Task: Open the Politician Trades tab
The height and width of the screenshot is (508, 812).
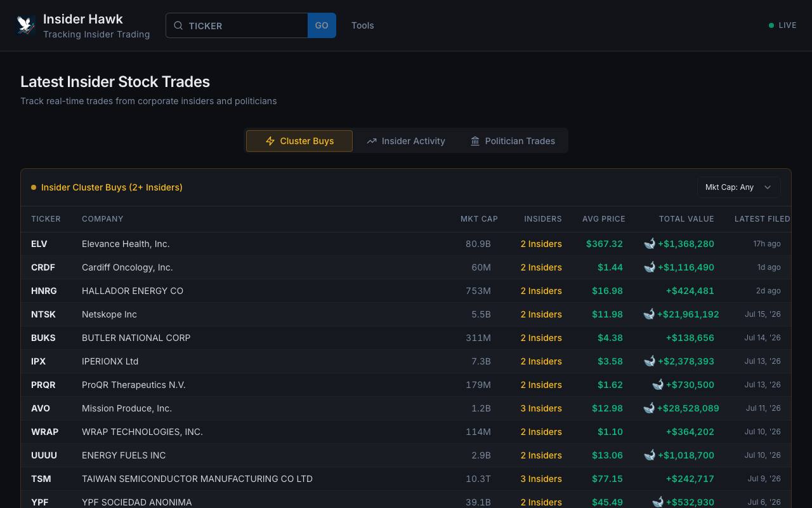Action: click(x=513, y=141)
